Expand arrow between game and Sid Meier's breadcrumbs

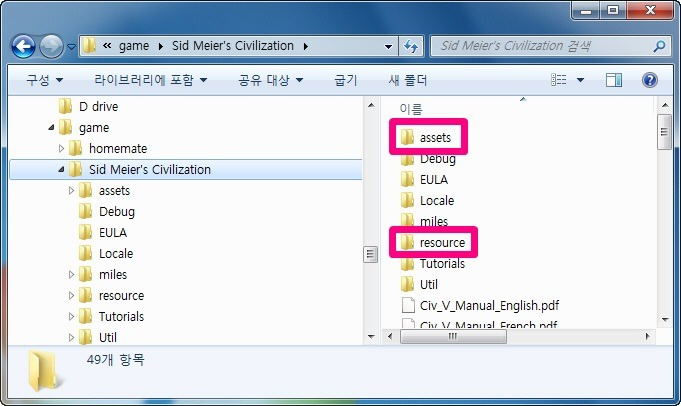pos(161,46)
